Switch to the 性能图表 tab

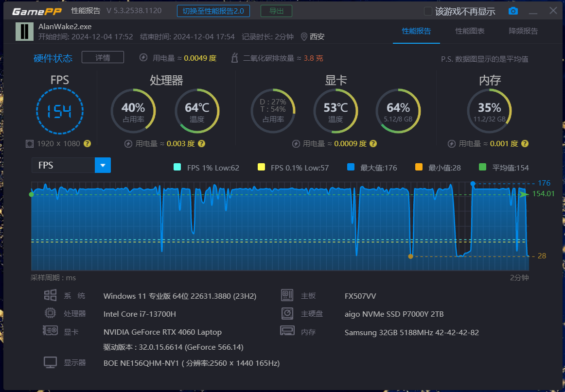tap(470, 31)
